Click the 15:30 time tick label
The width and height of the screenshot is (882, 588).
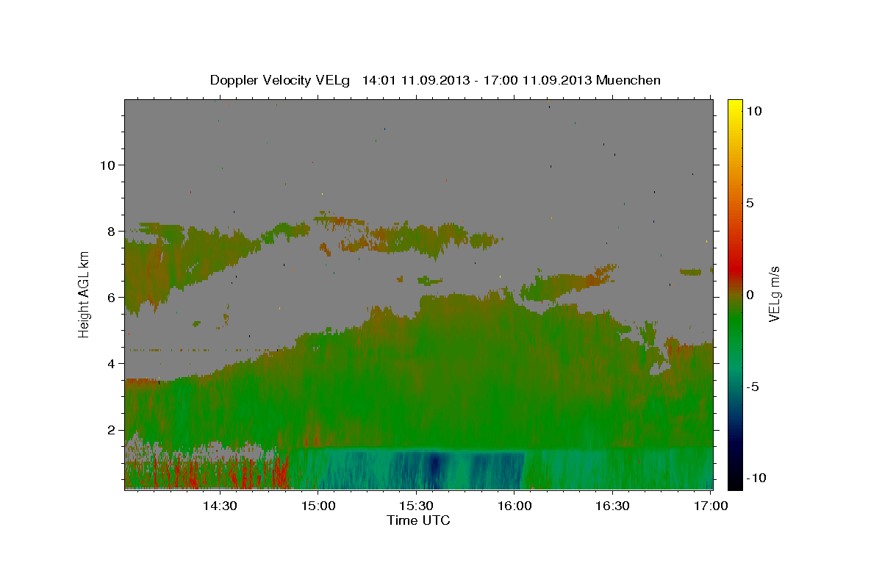(416, 506)
